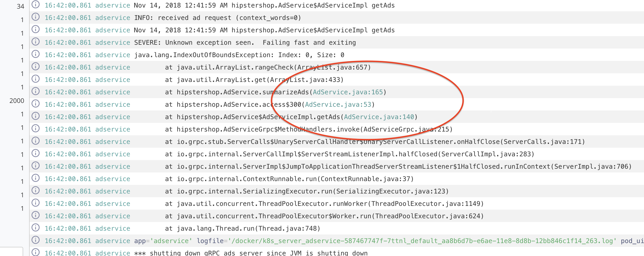Open the AdService.java:165 source link
The image size is (644, 256).
[348, 92]
